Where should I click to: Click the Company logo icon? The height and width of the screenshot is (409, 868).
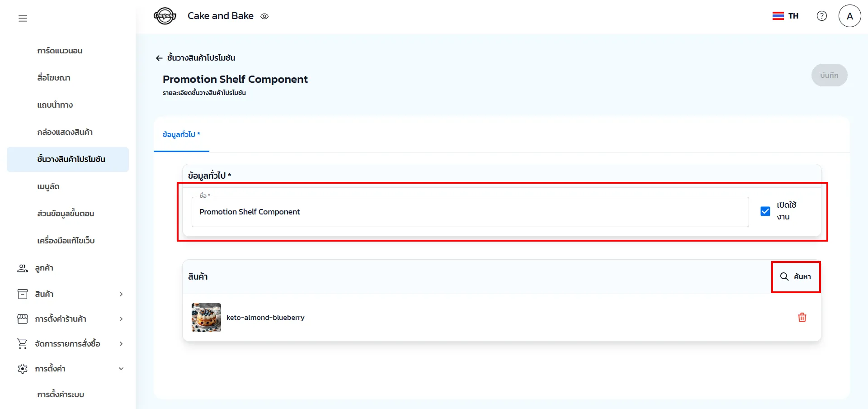coord(165,16)
